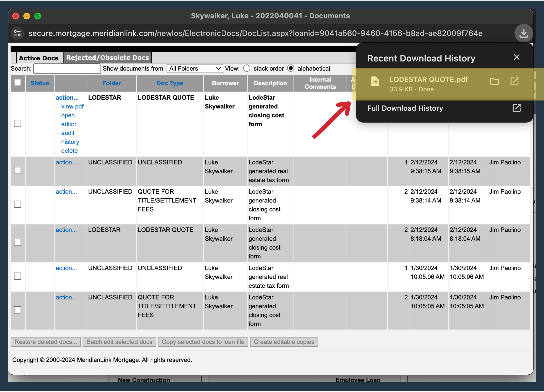
Task: Click Copy selected docs to loan file
Action: 203,342
